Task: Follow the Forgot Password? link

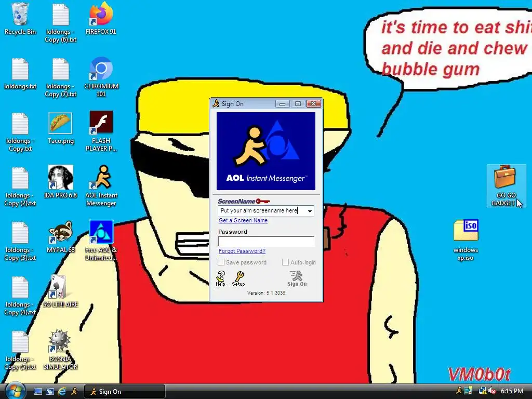Action: 242,251
